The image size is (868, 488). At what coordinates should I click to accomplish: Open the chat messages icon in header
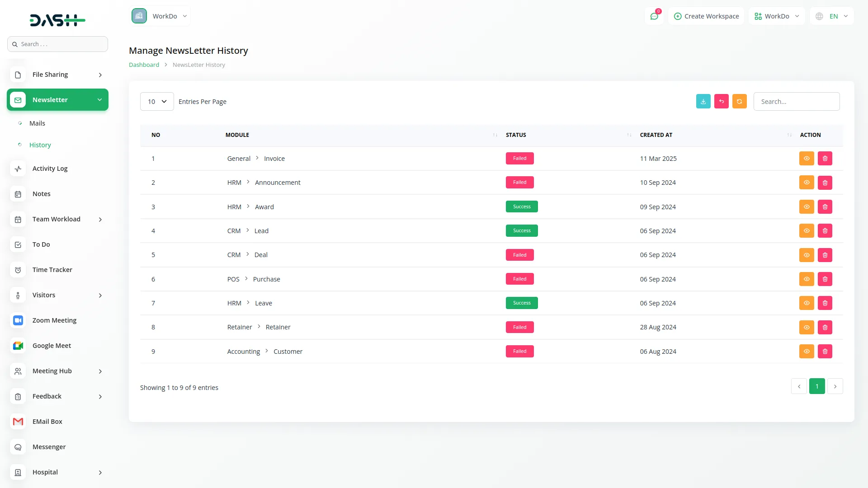(x=654, y=16)
